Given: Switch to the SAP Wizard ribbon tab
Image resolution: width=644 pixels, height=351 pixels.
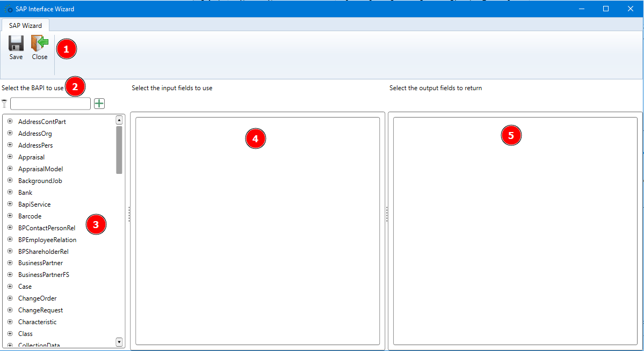Looking at the screenshot, I should click(25, 25).
